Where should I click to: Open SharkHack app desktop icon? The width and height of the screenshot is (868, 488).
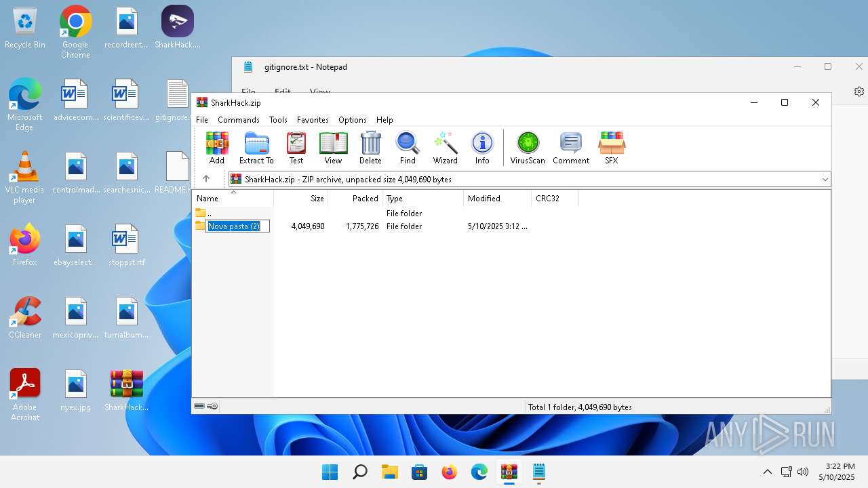178,28
